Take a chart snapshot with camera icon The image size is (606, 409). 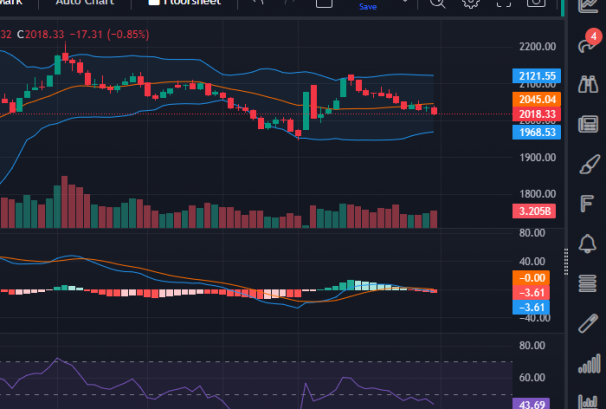coord(536,3)
